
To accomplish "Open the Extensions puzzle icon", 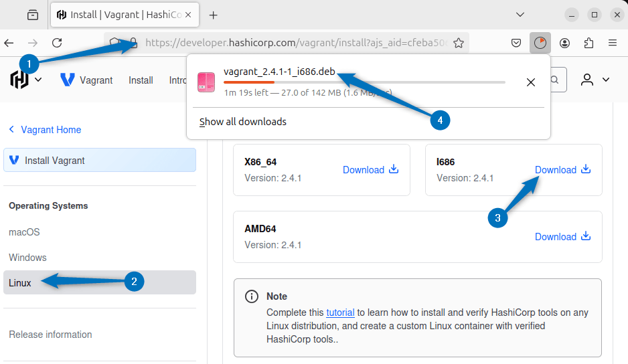I will [x=588, y=43].
